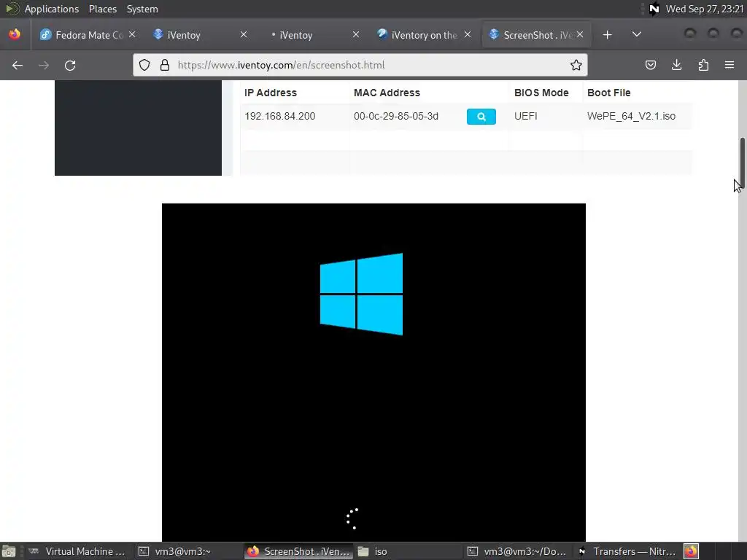
Task: Save the page to Pocket
Action: [x=650, y=65]
